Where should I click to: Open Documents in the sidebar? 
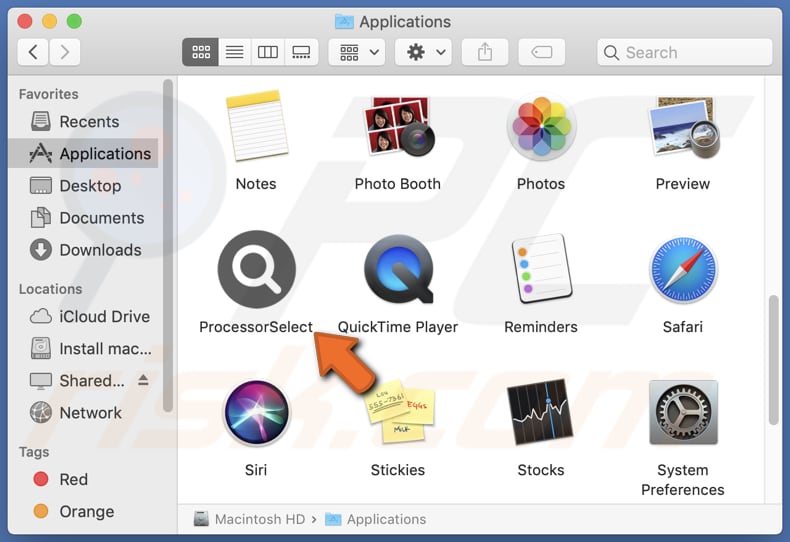[x=84, y=218]
